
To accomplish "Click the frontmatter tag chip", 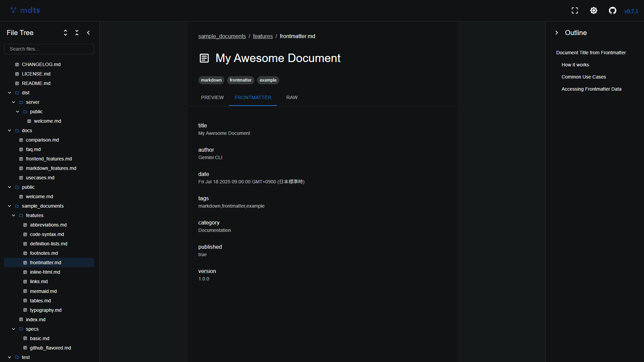I will click(241, 80).
